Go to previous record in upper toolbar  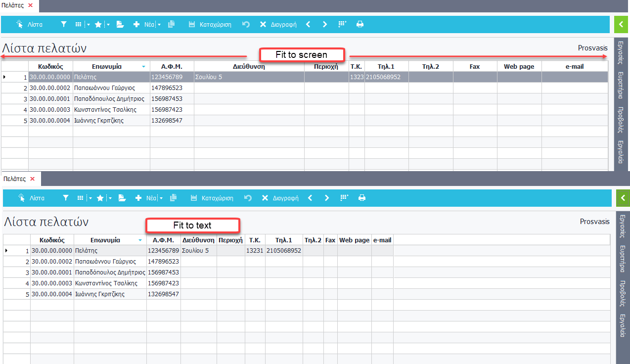coord(308,24)
